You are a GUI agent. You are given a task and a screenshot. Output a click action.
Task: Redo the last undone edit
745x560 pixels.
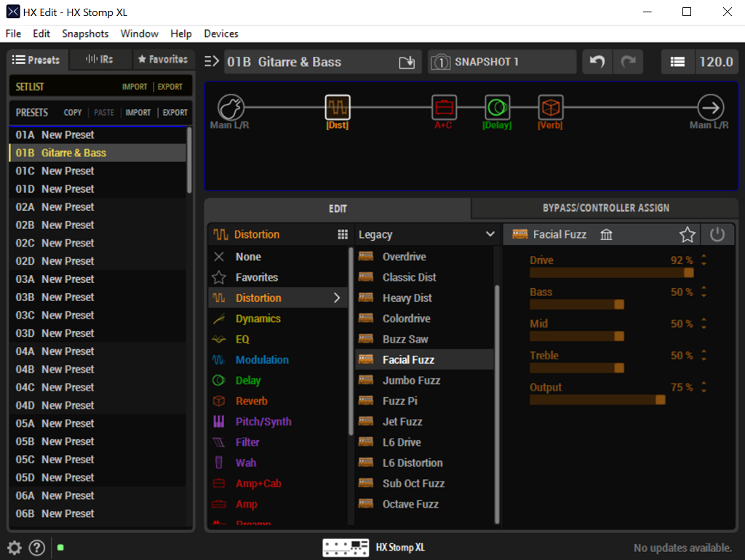[x=628, y=62]
